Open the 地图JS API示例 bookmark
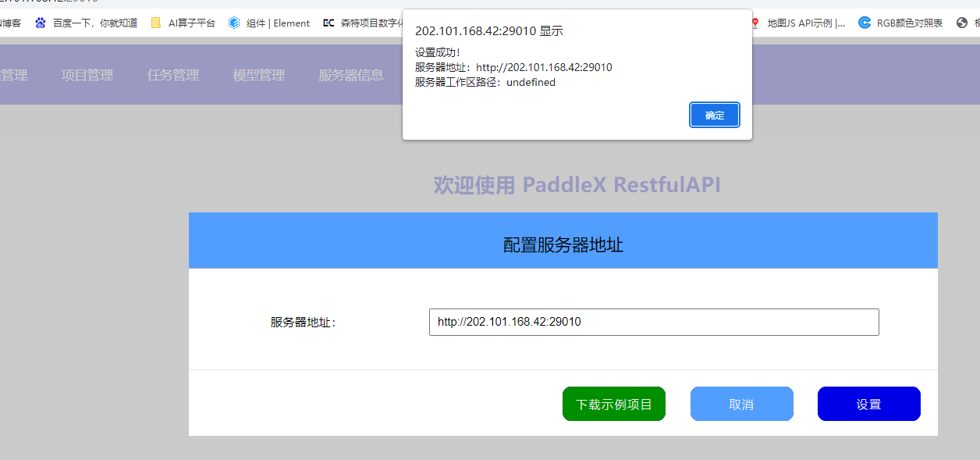The width and height of the screenshot is (980, 460). tap(798, 23)
